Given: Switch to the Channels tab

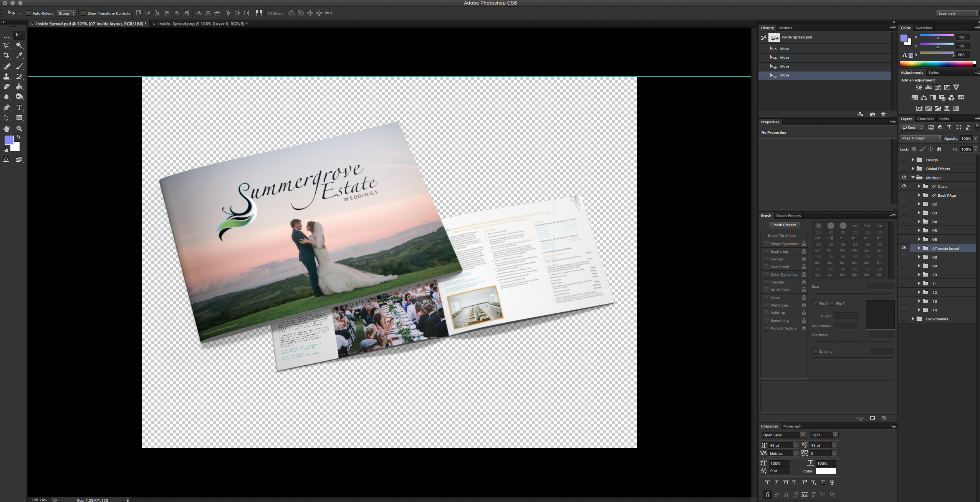Looking at the screenshot, I should point(925,119).
